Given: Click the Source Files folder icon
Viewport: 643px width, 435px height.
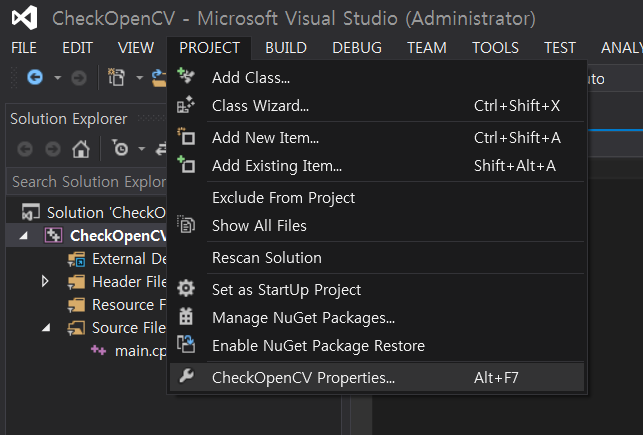Looking at the screenshot, I should [x=77, y=328].
